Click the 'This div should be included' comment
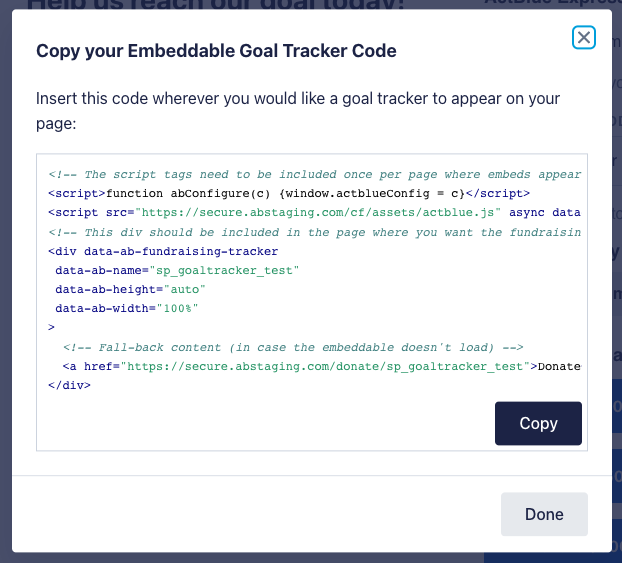 click(x=315, y=232)
